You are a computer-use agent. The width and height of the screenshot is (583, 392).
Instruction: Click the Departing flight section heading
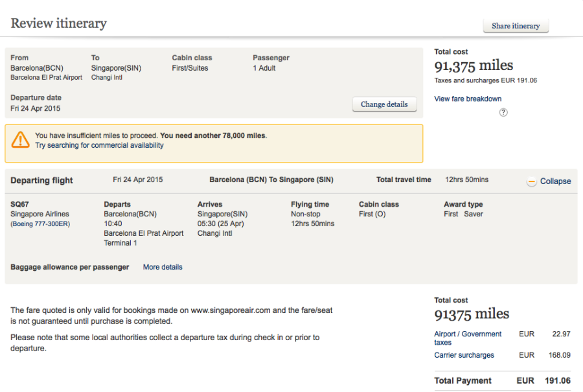coord(42,181)
